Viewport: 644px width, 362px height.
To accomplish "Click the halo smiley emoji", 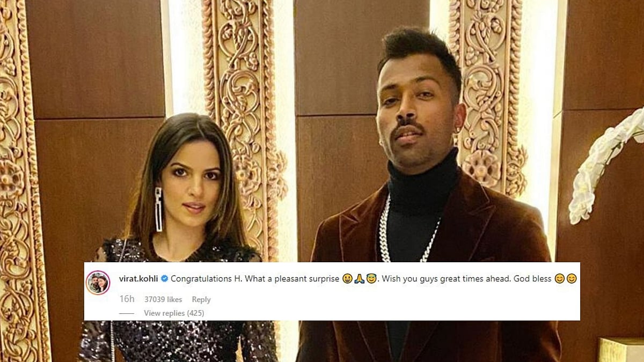I will 371,279.
